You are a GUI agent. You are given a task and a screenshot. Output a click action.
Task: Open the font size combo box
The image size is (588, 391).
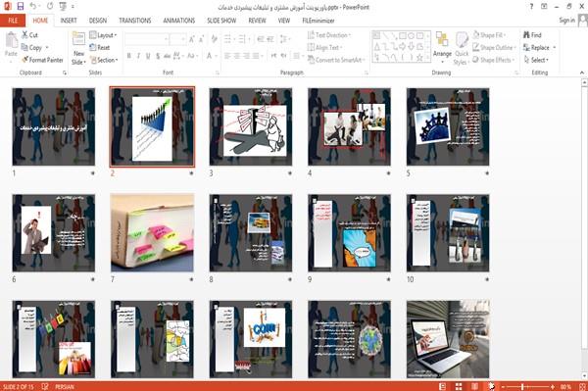pos(177,39)
